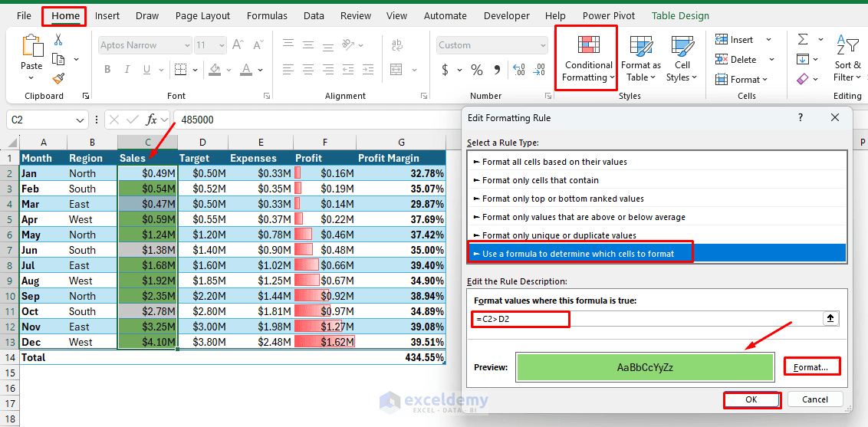
Task: Click Cancel in Edit Formatting Rule
Action: [x=815, y=399]
